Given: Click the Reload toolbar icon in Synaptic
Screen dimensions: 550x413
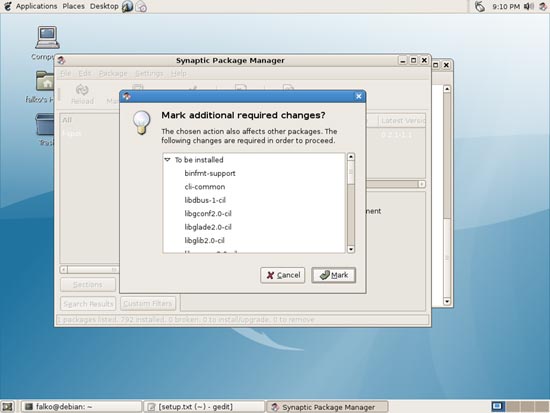Looking at the screenshot, I should tap(82, 94).
